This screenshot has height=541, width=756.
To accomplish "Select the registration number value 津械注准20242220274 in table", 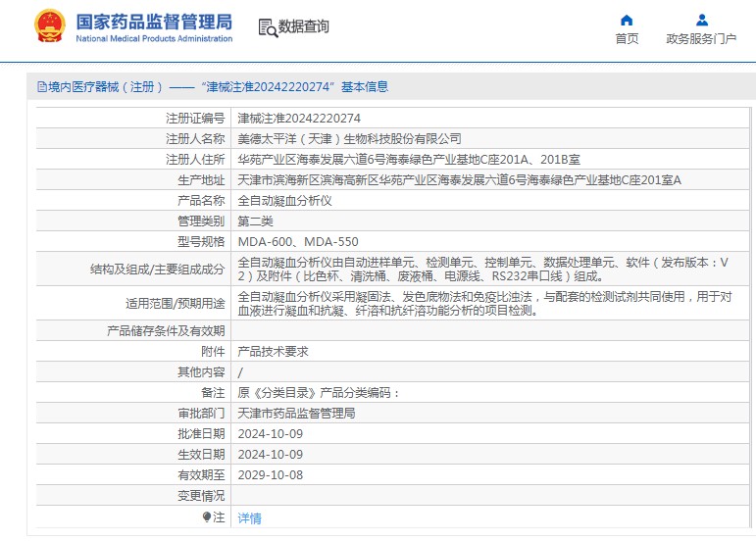I will pos(292,118).
